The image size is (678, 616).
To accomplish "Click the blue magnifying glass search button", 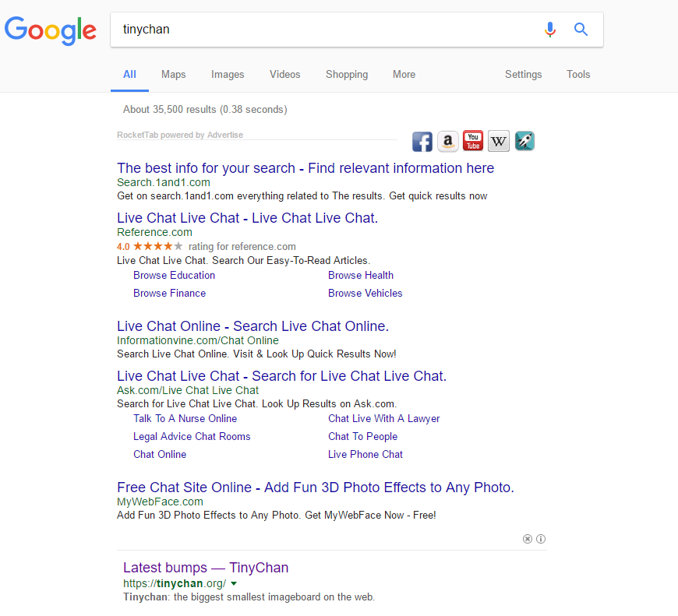I will (581, 30).
